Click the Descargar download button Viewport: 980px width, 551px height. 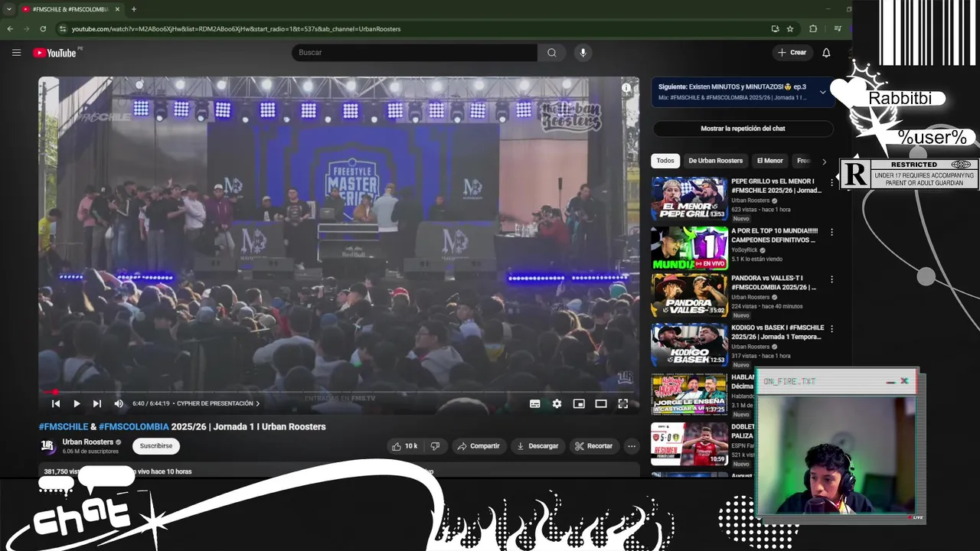coord(537,446)
